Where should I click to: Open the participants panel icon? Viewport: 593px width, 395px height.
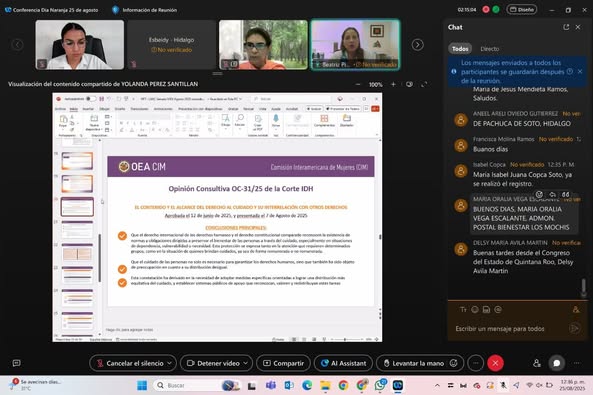pos(537,363)
